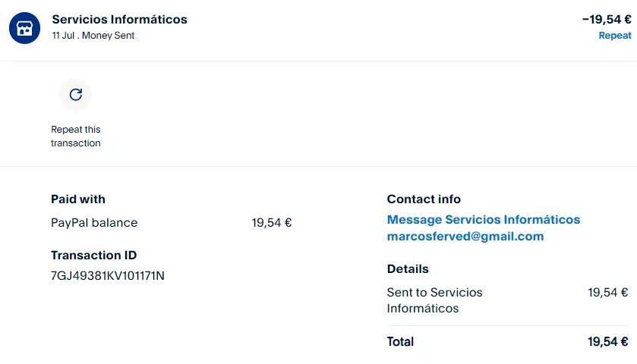Open Message Servicios Informáticos link
Viewport: 637px width, 364px height.
coord(483,220)
